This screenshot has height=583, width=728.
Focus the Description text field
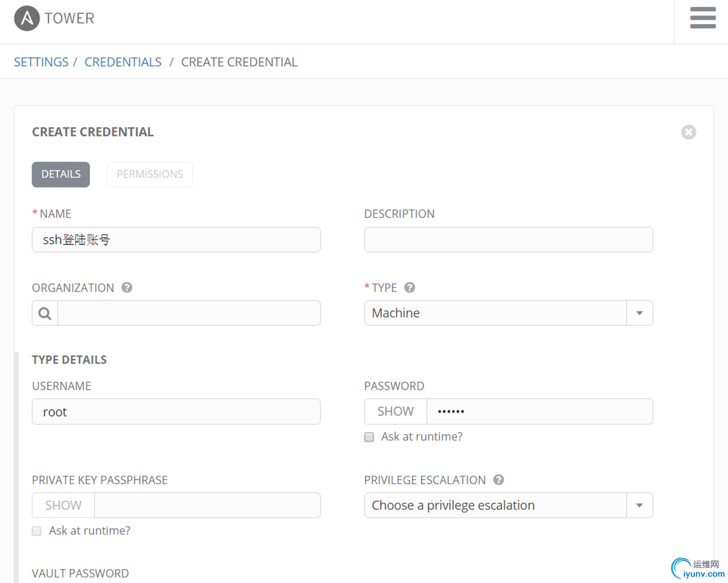pyautogui.click(x=508, y=240)
